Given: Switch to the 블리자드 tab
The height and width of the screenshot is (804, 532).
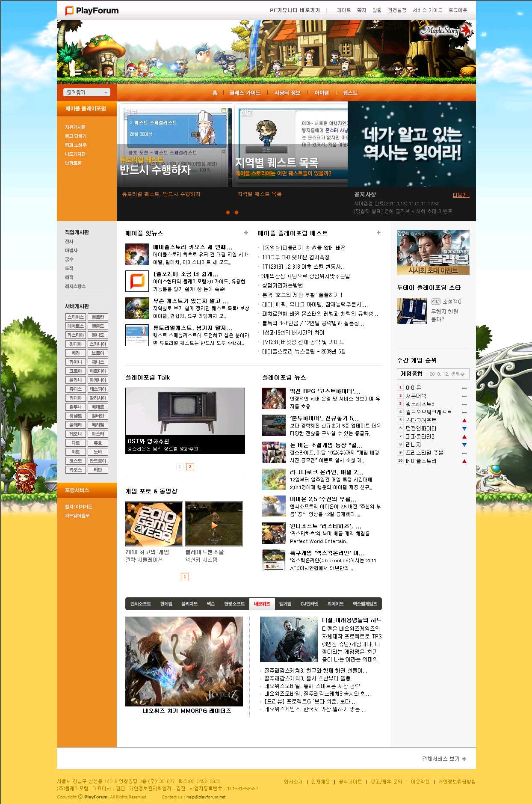Looking at the screenshot, I should pos(189,604).
